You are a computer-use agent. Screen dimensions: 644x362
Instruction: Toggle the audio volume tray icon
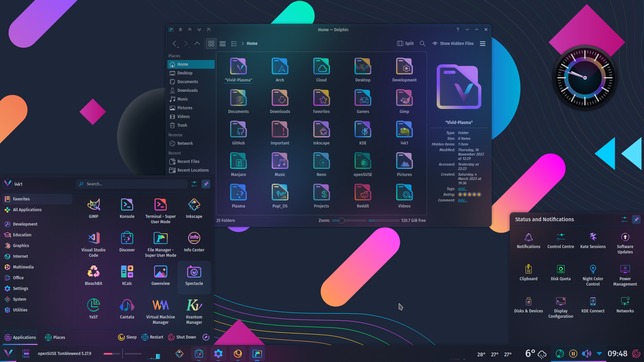click(x=586, y=354)
